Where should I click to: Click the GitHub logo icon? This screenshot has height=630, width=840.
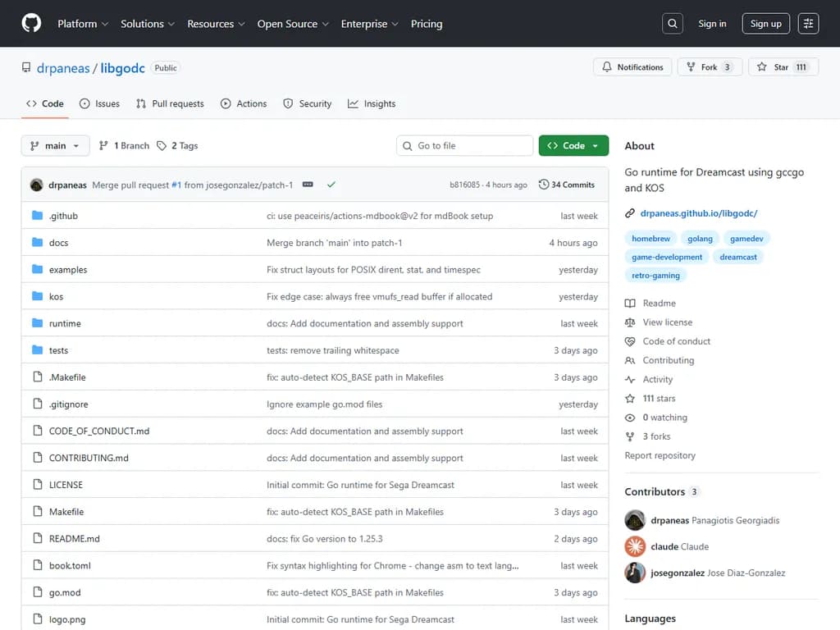click(31, 24)
